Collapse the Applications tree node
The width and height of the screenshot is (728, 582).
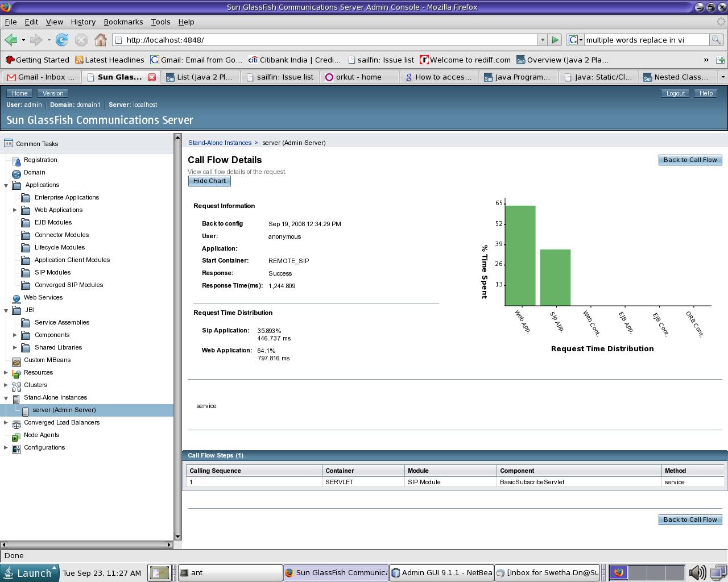click(x=6, y=185)
